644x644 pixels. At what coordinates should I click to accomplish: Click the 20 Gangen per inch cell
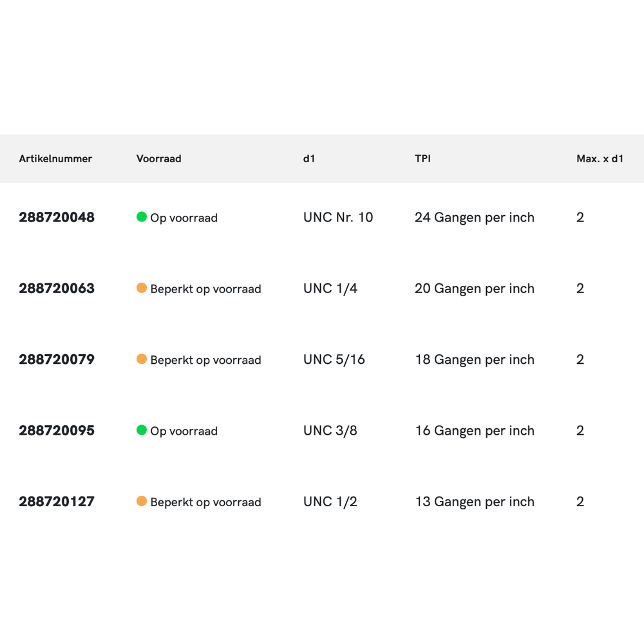pos(475,289)
